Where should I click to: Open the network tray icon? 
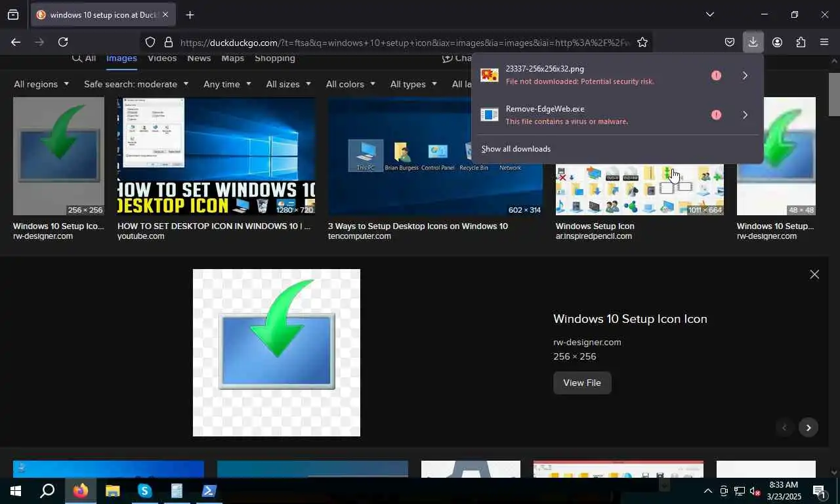[x=739, y=491]
